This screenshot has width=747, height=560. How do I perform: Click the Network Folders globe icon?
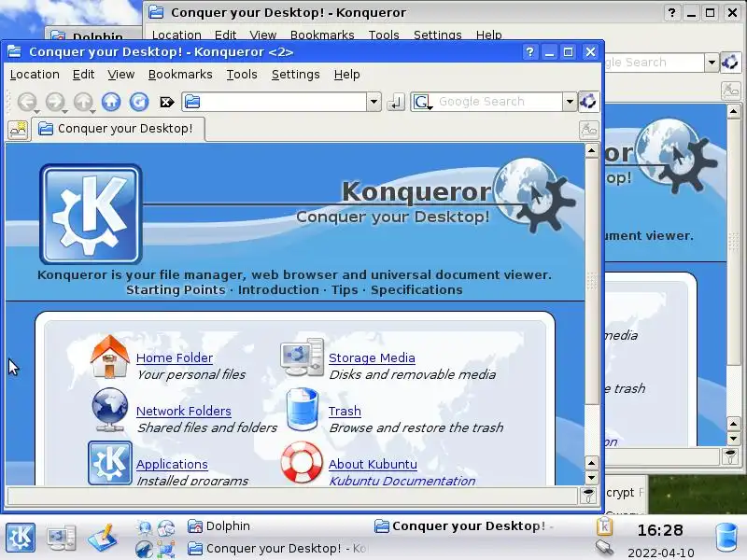(110, 410)
